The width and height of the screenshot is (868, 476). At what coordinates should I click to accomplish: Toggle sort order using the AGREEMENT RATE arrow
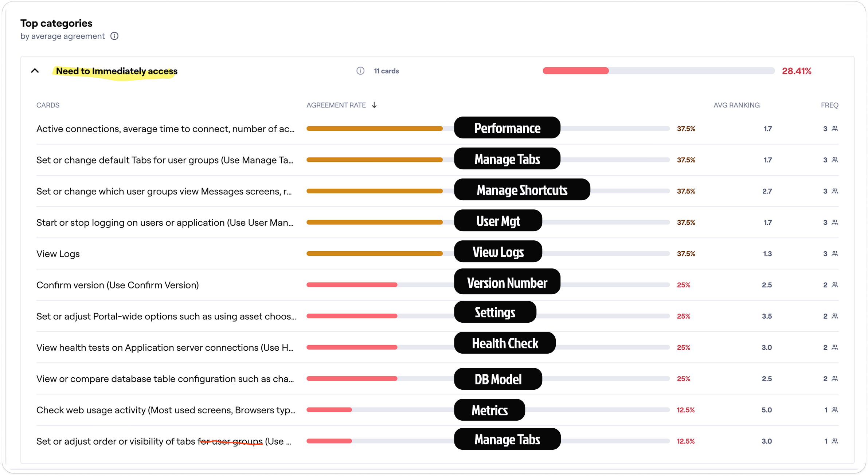tap(374, 105)
